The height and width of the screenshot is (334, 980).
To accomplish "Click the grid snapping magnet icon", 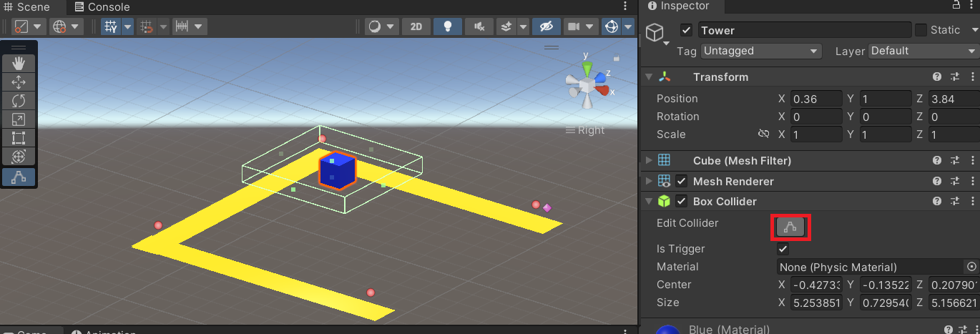I will point(147,26).
